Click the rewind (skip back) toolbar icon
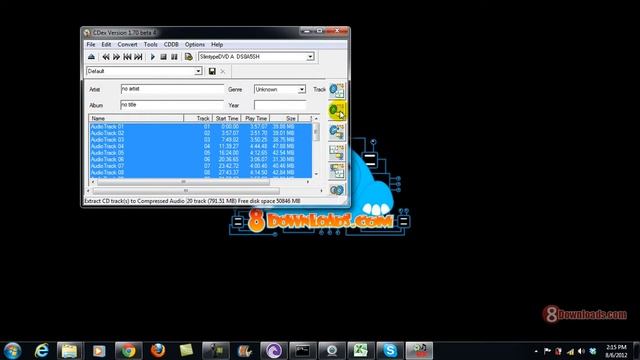 106,57
